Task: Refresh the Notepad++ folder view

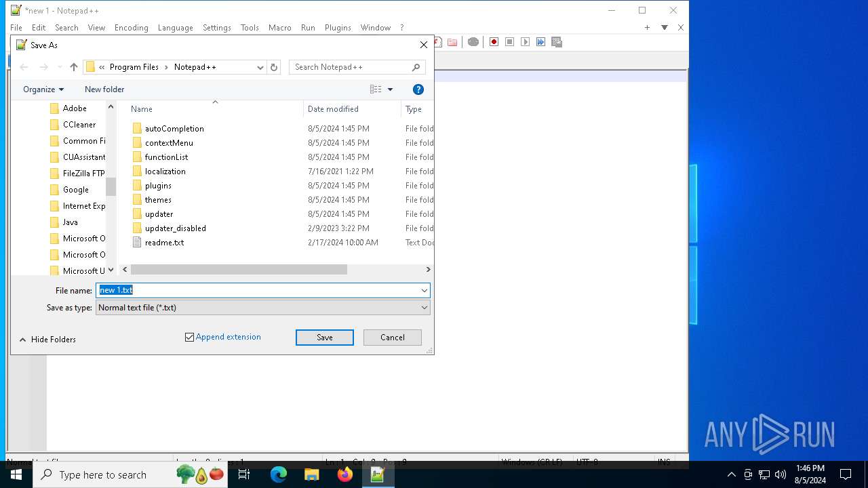Action: tap(274, 67)
